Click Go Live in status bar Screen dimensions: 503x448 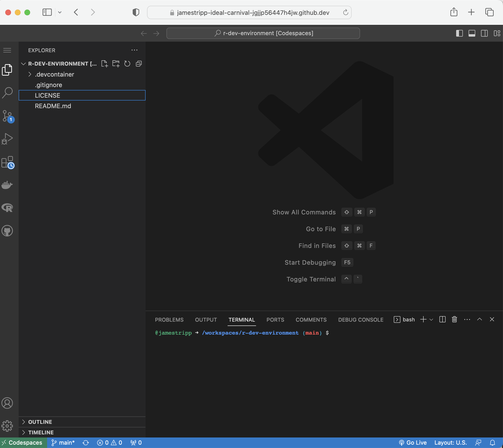413,442
